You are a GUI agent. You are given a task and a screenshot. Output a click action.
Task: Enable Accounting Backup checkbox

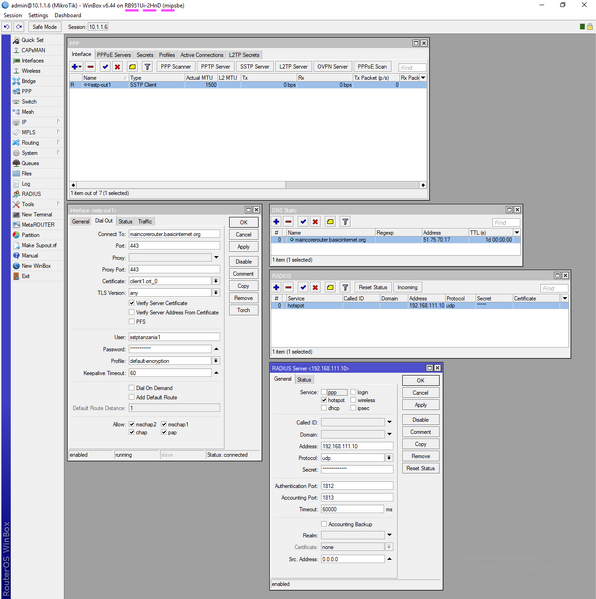(x=324, y=524)
